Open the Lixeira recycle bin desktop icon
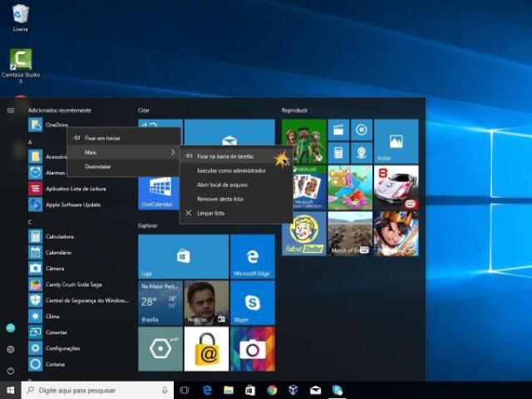Image resolution: width=532 pixels, height=399 pixels. tap(20, 17)
